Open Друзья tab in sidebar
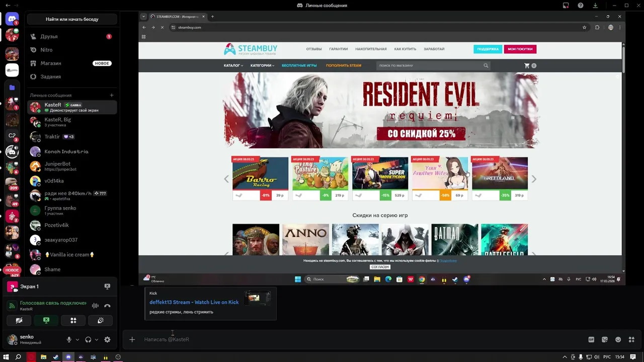 click(x=72, y=37)
